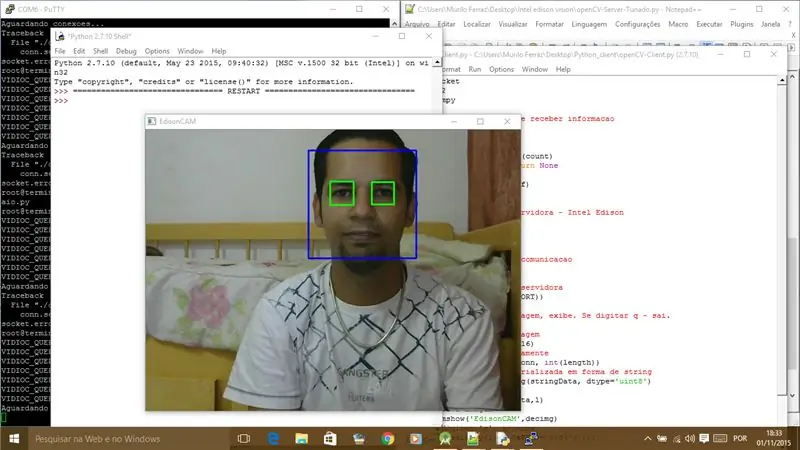
Task: Close the EdisonCAM window
Action: click(507, 121)
